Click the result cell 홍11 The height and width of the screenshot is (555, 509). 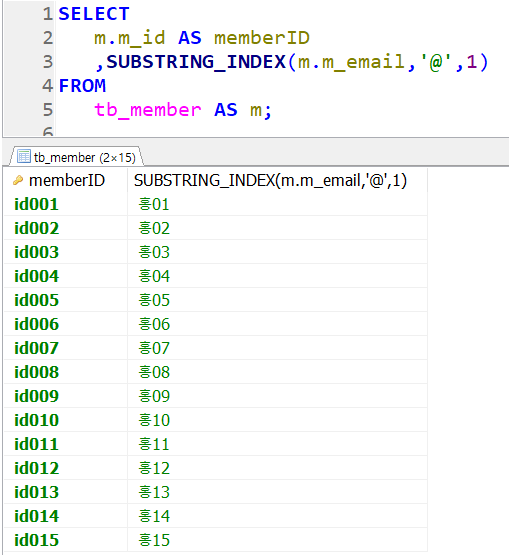pyautogui.click(x=278, y=444)
